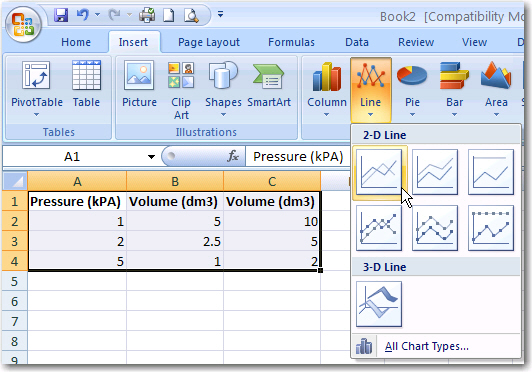This screenshot has height=372, width=532.
Task: Click the Line chart button
Action: pyautogui.click(x=370, y=90)
